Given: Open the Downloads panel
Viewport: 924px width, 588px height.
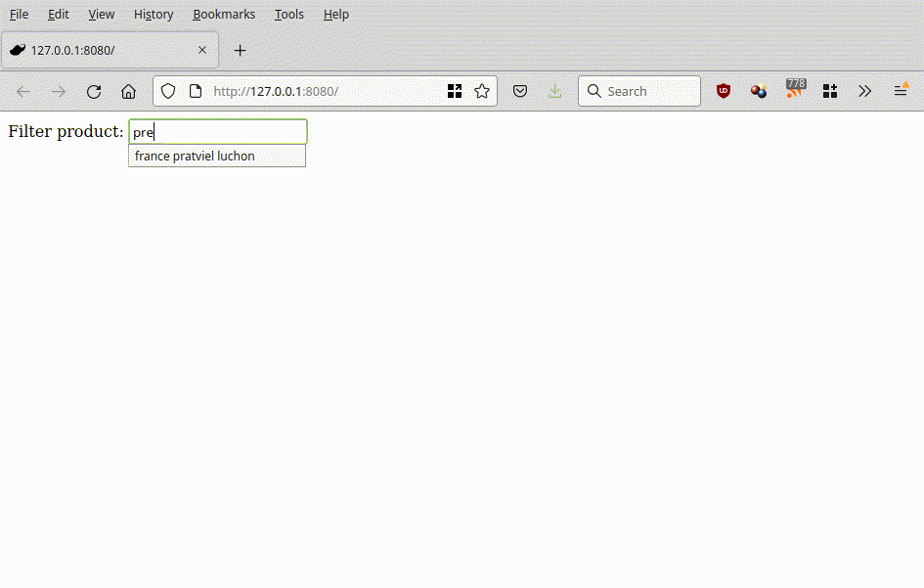Looking at the screenshot, I should pos(554,91).
